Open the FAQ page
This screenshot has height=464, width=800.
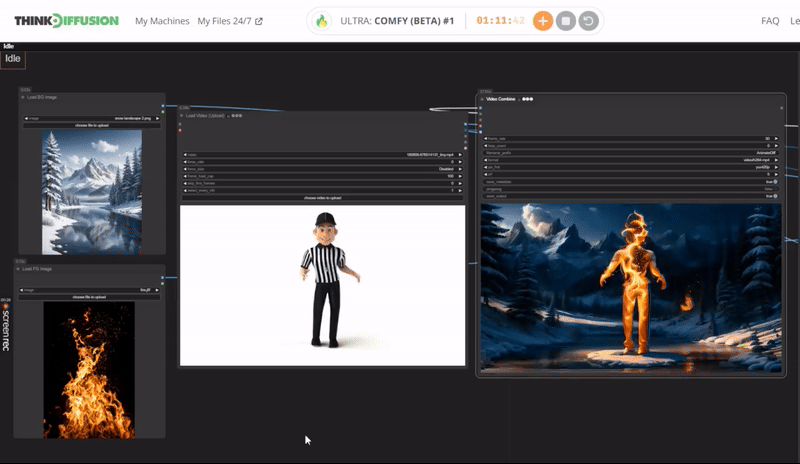click(x=770, y=21)
